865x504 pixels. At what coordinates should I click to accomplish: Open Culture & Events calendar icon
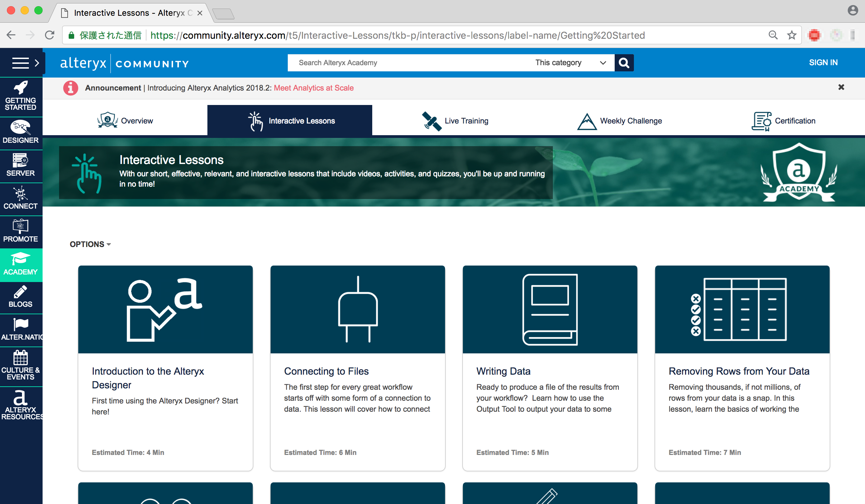(x=21, y=357)
